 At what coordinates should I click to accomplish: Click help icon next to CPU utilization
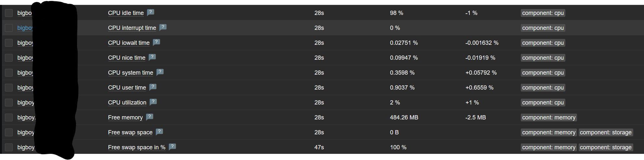click(153, 102)
